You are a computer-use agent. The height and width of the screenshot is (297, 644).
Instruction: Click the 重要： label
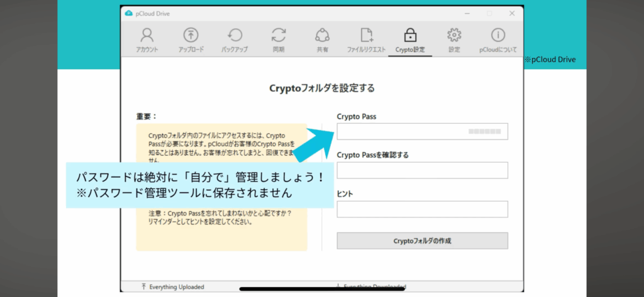pos(147,116)
